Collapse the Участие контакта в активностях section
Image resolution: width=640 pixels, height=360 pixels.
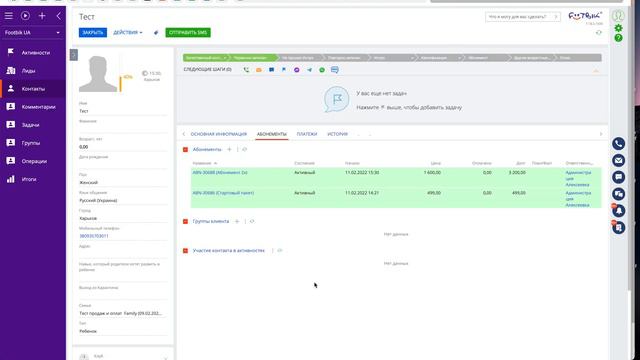tap(185, 251)
